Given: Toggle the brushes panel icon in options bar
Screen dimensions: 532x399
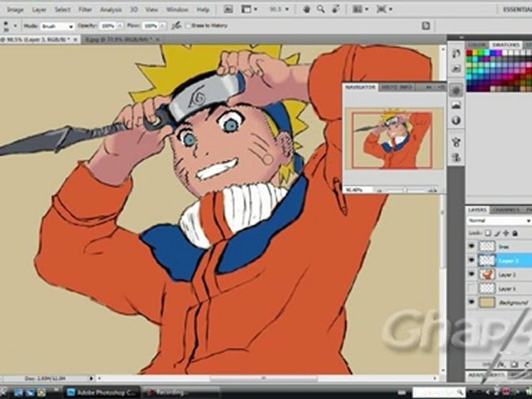Looking at the screenshot, I should pyautogui.click(x=426, y=26).
